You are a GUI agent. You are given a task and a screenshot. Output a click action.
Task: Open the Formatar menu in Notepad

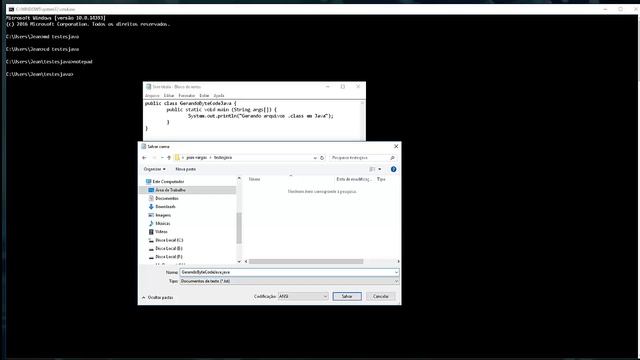tap(187, 96)
